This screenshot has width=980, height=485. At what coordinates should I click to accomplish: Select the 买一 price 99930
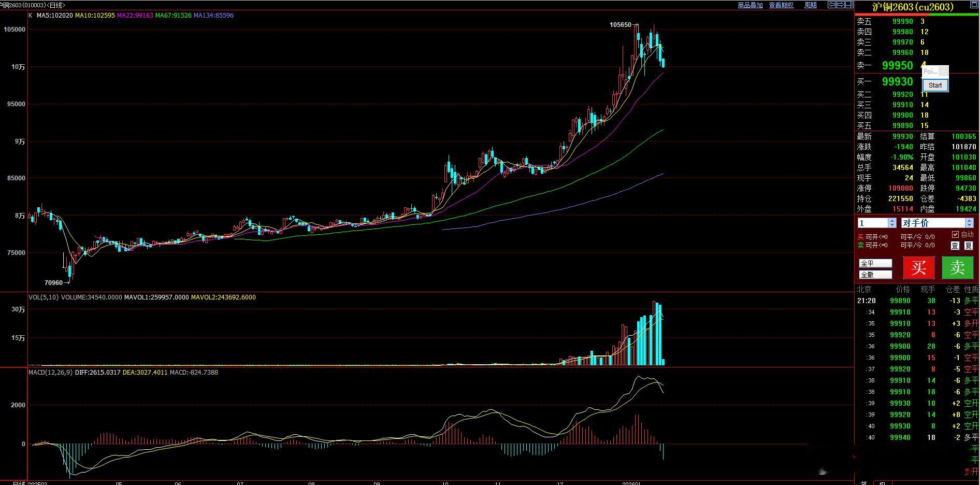897,81
